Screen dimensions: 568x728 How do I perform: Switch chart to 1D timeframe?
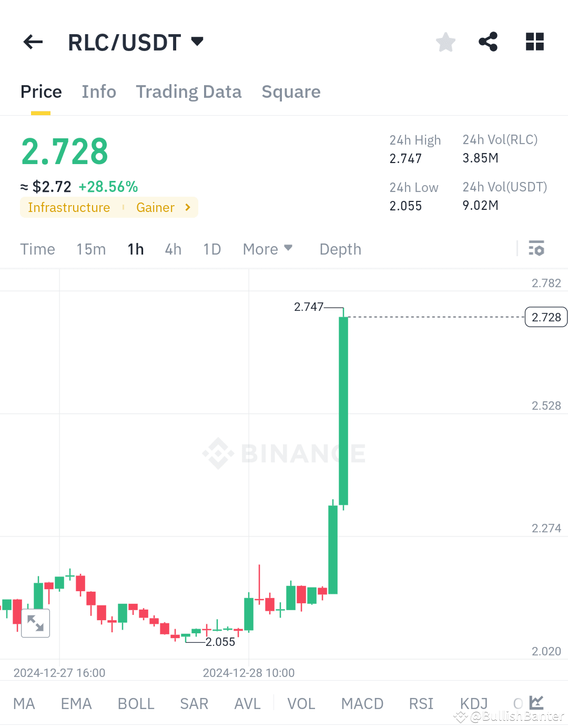(x=212, y=248)
